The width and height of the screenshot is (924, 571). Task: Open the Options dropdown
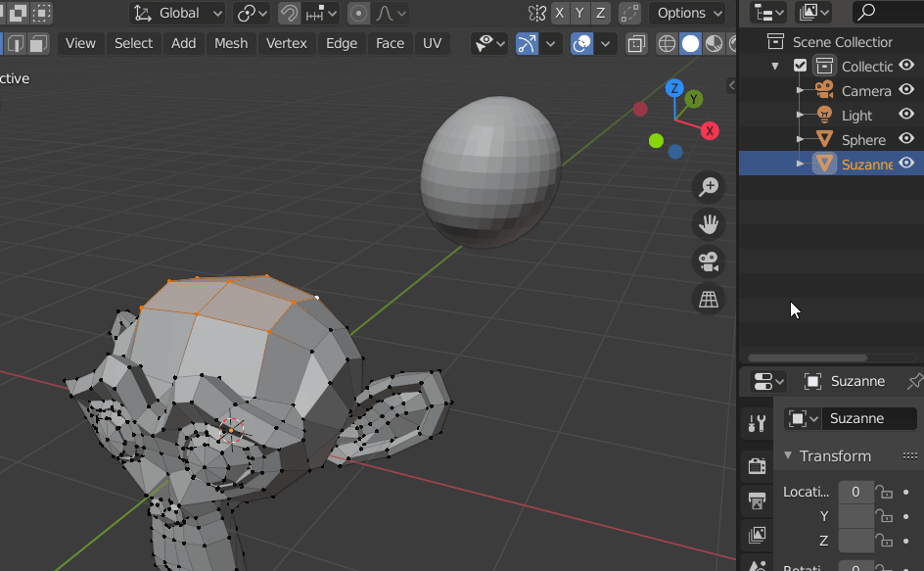(688, 13)
